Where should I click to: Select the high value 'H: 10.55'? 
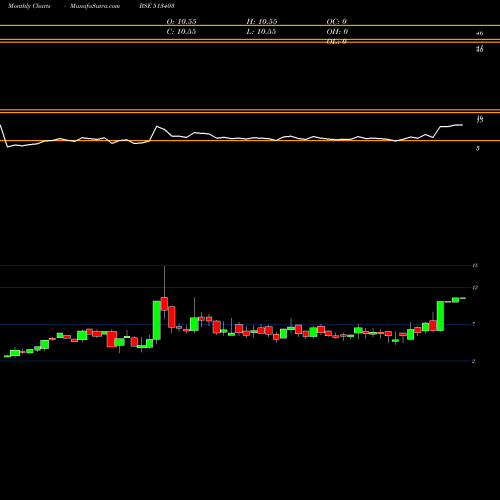pos(262,21)
